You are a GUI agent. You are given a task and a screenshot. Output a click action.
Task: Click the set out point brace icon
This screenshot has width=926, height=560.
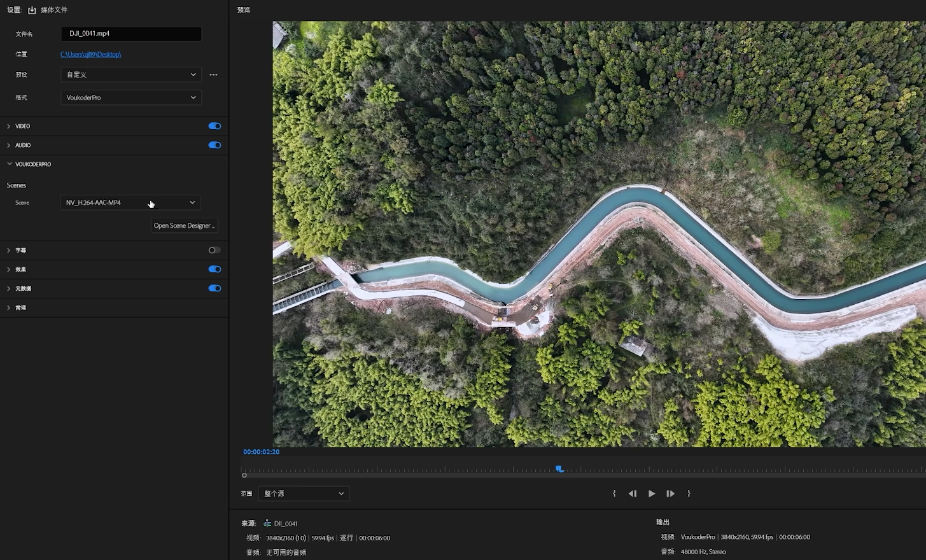(x=689, y=494)
